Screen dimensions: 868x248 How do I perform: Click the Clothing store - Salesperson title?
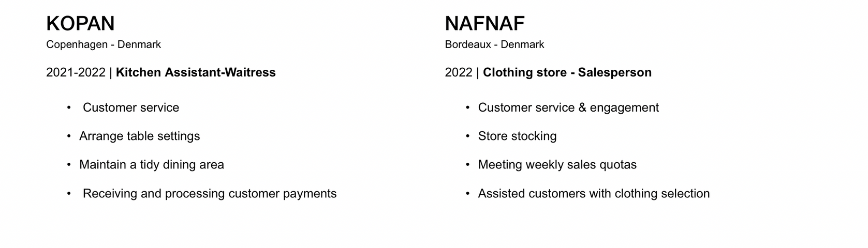(567, 72)
